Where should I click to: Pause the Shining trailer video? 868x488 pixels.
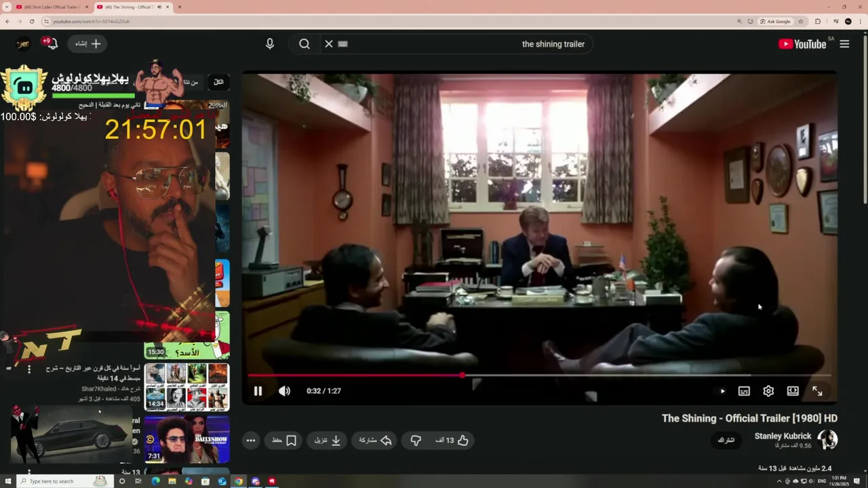tap(258, 391)
